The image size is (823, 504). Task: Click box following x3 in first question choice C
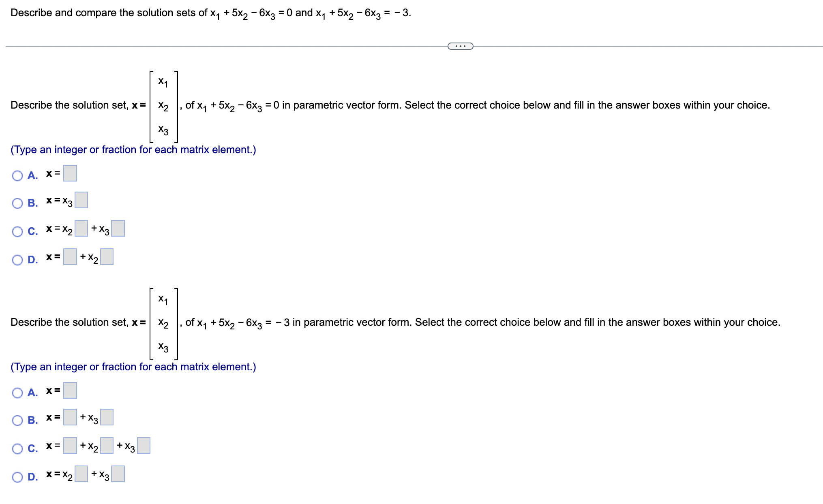[x=117, y=228]
